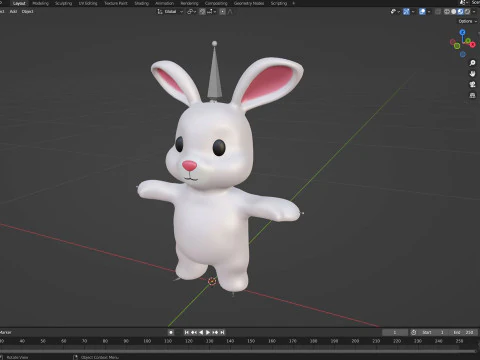Open the Object menu in viewport header
Image resolution: width=480 pixels, height=360 pixels.
tap(27, 11)
